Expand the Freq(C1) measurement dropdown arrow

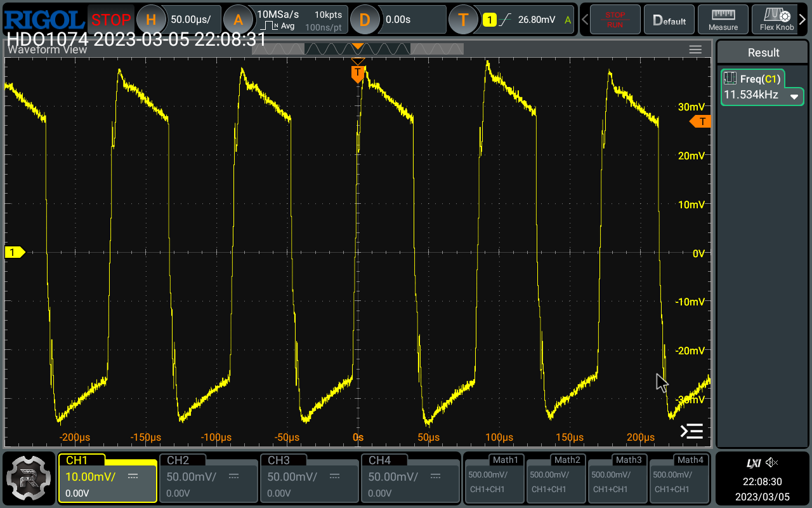point(794,97)
